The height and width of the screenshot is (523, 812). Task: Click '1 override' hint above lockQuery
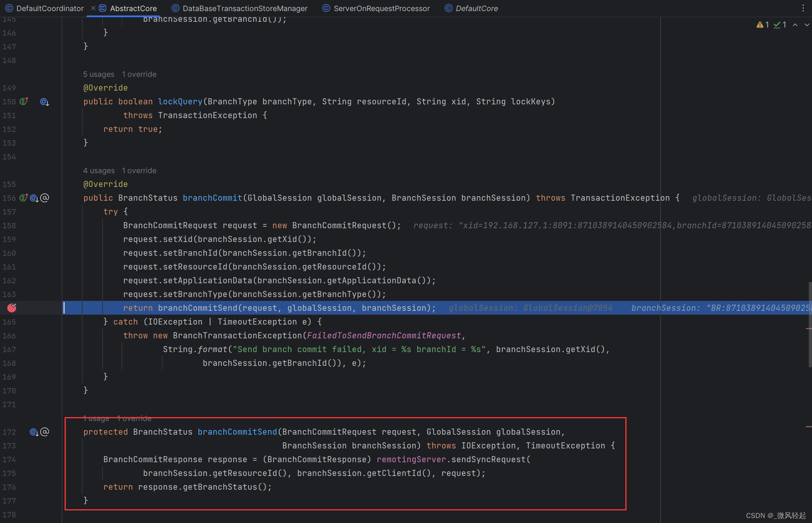(139, 74)
